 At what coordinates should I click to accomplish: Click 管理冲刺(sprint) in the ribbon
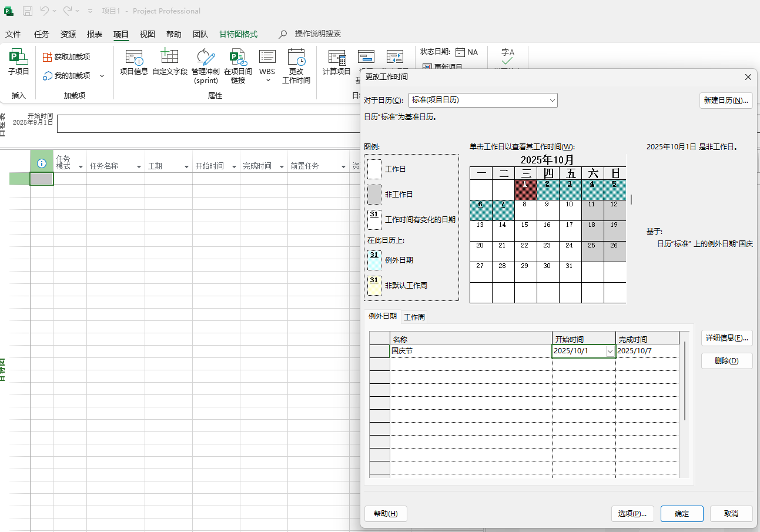coord(206,66)
